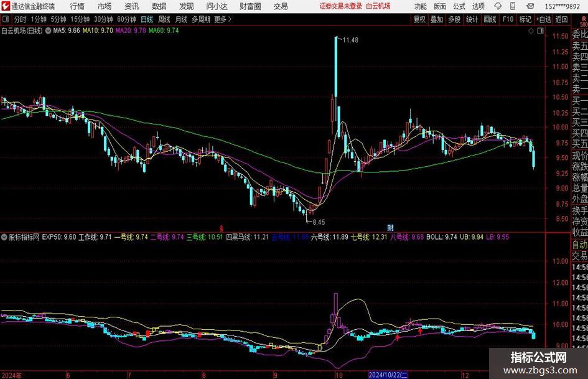This screenshot has width=588, height=379.
Task: Click the MA indicator settings gear icon
Action: pyautogui.click(x=48, y=30)
